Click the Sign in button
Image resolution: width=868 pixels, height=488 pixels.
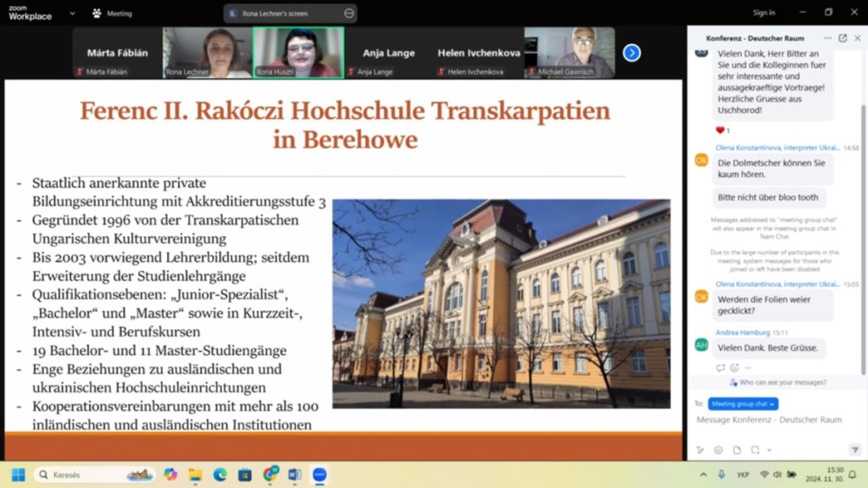click(x=764, y=13)
